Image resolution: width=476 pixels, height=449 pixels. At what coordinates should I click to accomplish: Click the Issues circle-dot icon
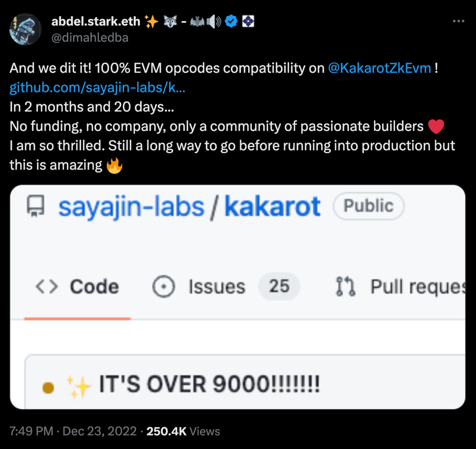[163, 287]
